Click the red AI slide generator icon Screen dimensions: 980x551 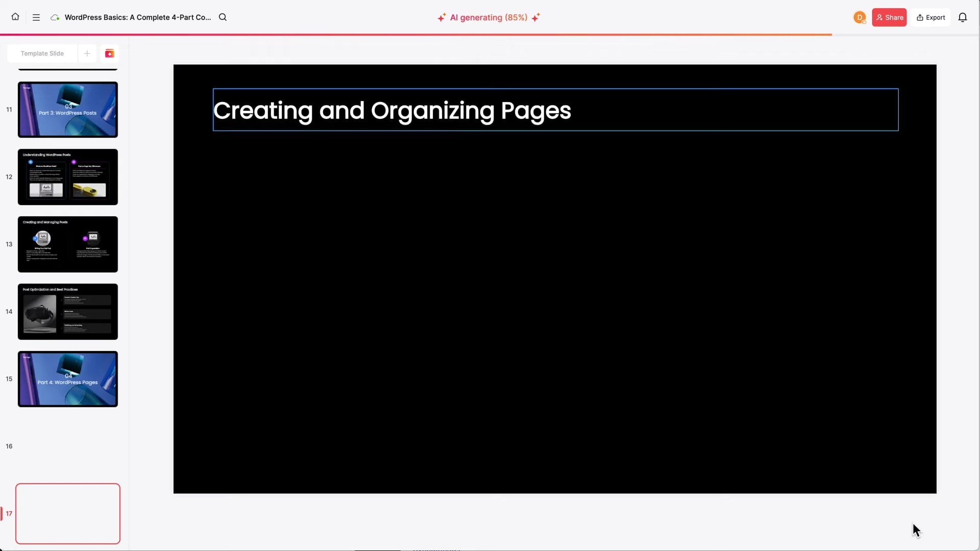(109, 54)
